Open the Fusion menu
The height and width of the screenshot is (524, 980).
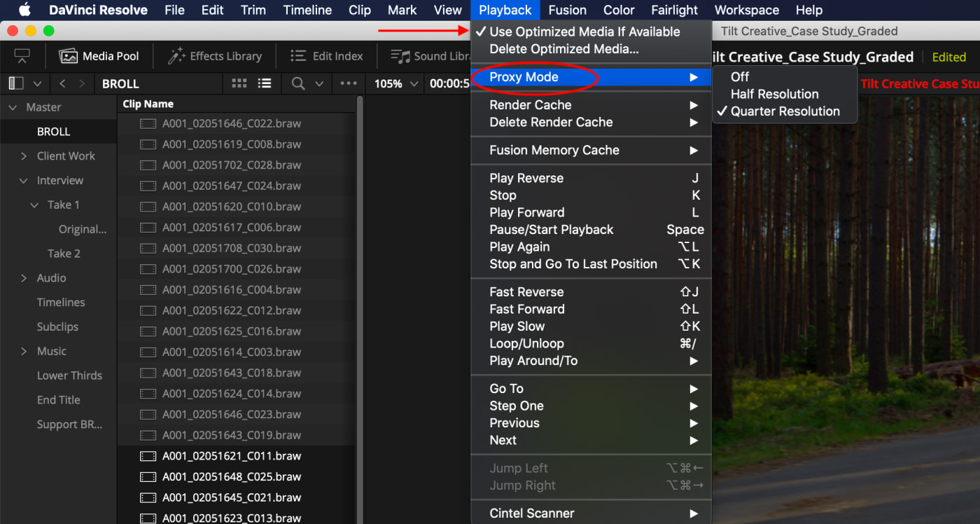tap(568, 10)
